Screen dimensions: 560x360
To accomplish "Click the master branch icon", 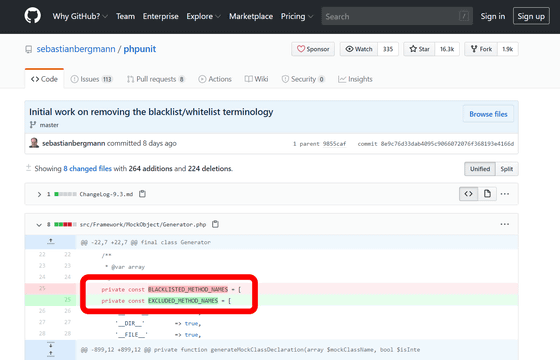I will [33, 125].
